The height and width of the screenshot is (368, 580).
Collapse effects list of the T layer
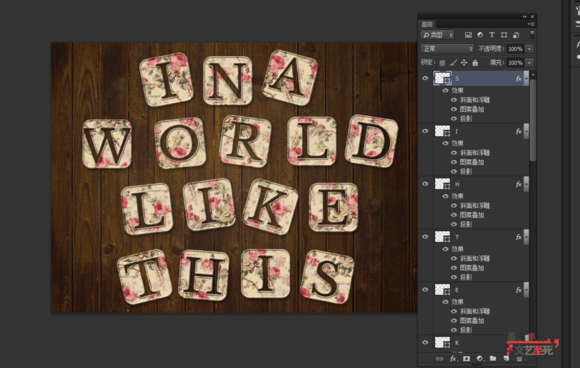(526, 237)
